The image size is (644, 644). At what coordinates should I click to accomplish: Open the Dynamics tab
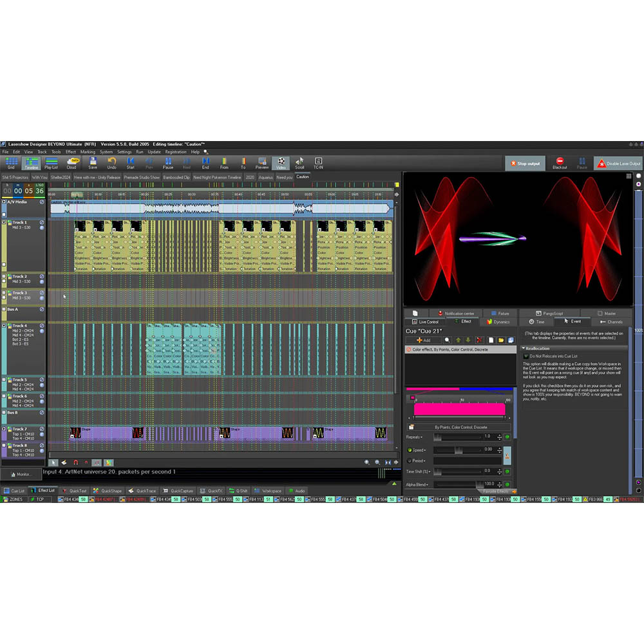pos(498,321)
